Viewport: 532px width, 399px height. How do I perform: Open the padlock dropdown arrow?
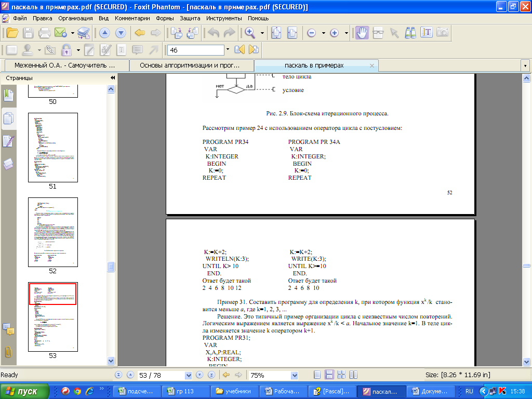coord(78,50)
